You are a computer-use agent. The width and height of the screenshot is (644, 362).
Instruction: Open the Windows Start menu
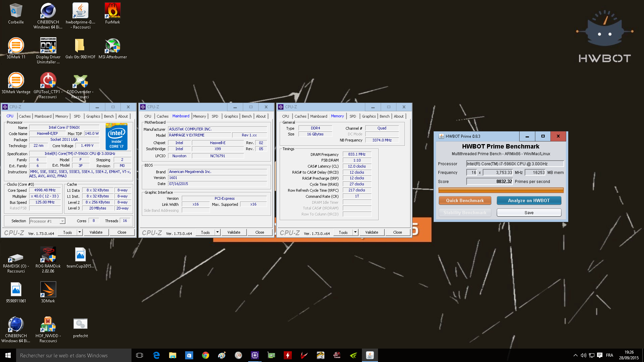(8, 355)
